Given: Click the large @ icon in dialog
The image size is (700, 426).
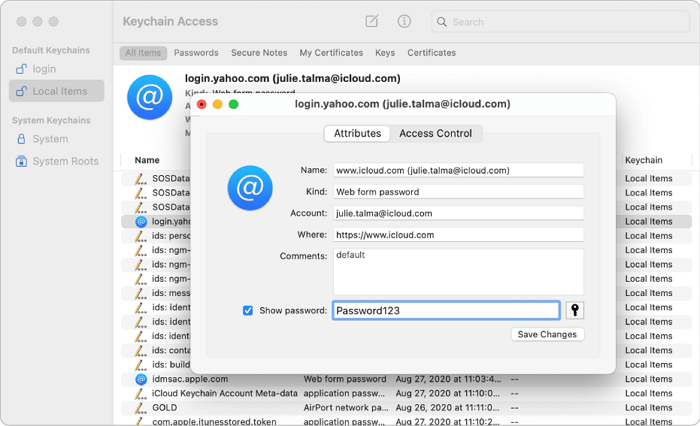Looking at the screenshot, I should point(250,188).
